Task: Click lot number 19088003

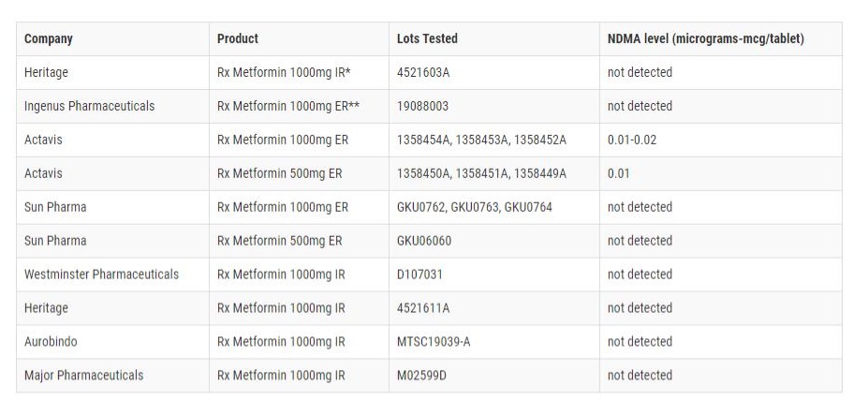Action: click(423, 106)
